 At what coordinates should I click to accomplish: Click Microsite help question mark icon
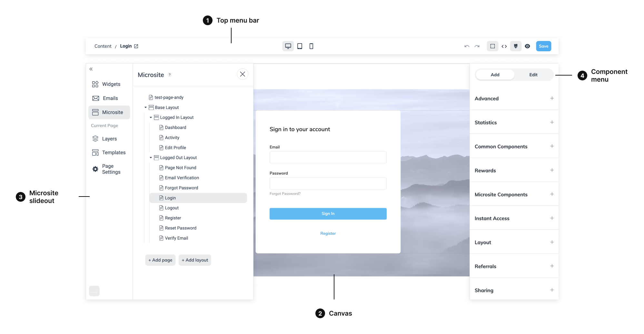coord(170,75)
